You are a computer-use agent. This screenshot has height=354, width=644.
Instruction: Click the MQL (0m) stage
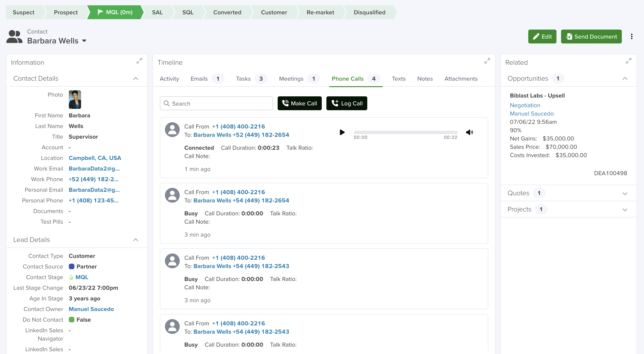(115, 12)
